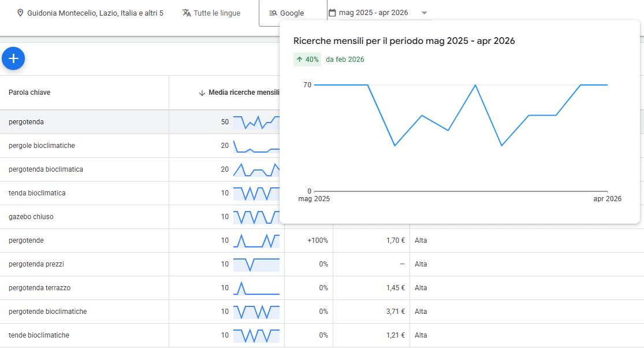
Task: Sort by Parola chiave column header
Action: [29, 92]
